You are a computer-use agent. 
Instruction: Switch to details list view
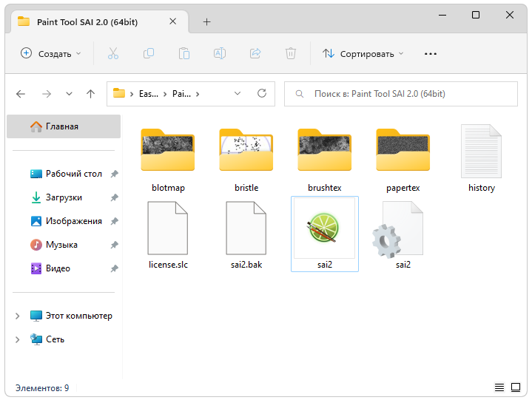(499, 387)
